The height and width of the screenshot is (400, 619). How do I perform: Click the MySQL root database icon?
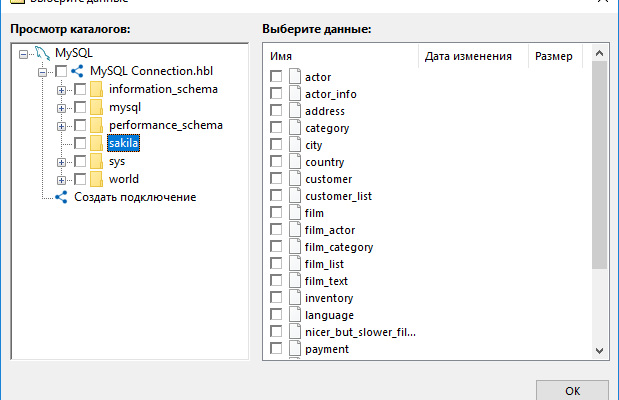(x=40, y=54)
